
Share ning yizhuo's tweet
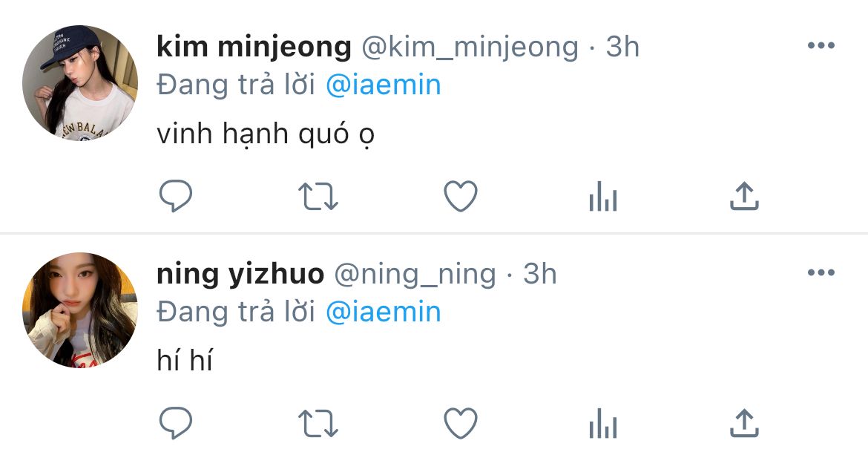click(744, 423)
